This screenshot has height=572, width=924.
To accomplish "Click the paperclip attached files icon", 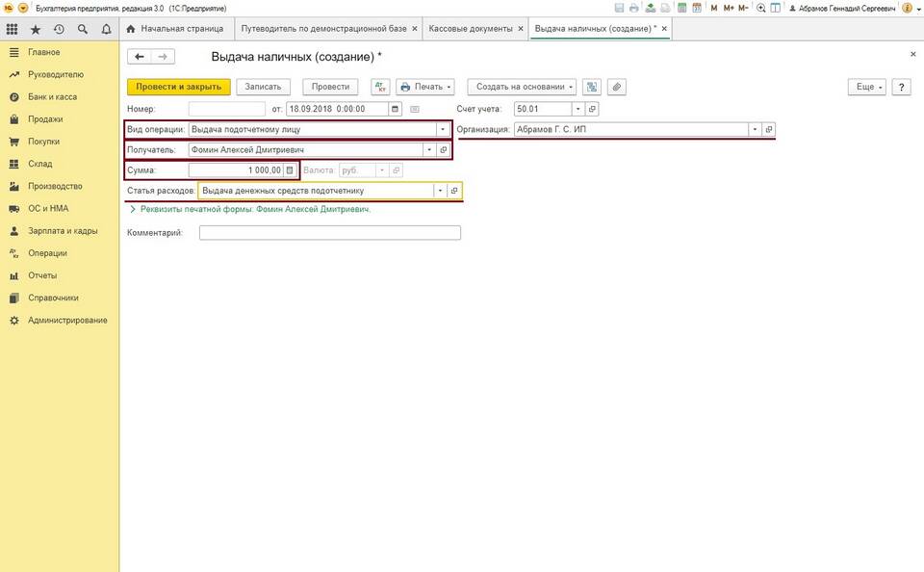I will [616, 87].
